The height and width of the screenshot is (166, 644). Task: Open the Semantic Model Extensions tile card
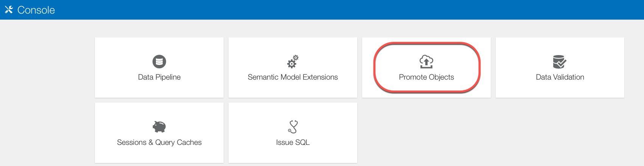[293, 89]
